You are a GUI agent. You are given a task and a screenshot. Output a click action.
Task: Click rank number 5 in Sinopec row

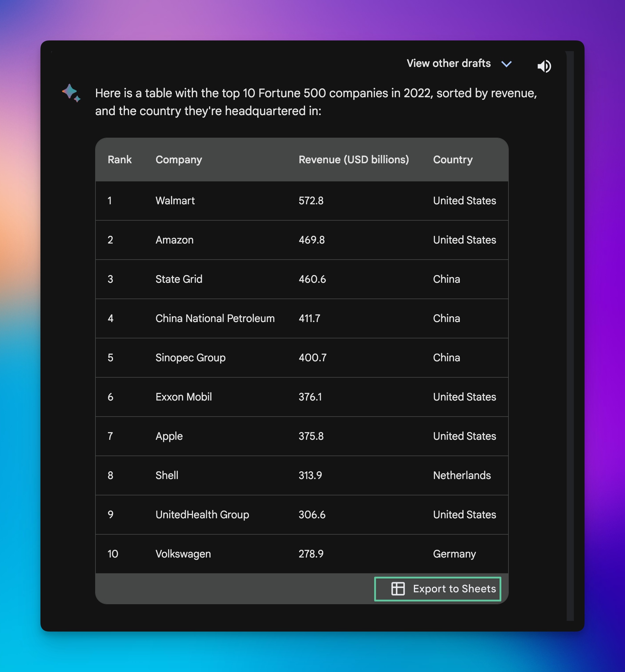110,358
